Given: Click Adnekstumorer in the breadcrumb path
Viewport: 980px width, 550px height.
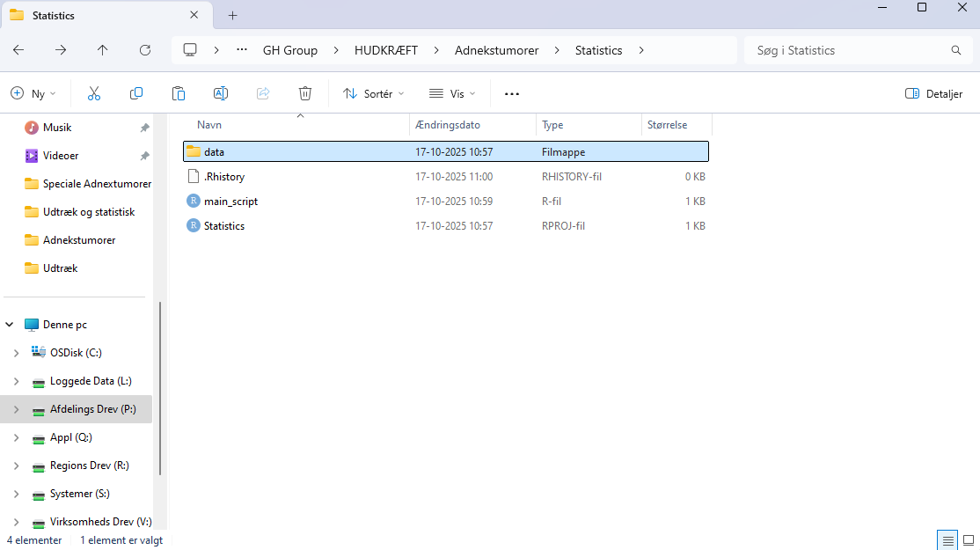Looking at the screenshot, I should [x=496, y=50].
